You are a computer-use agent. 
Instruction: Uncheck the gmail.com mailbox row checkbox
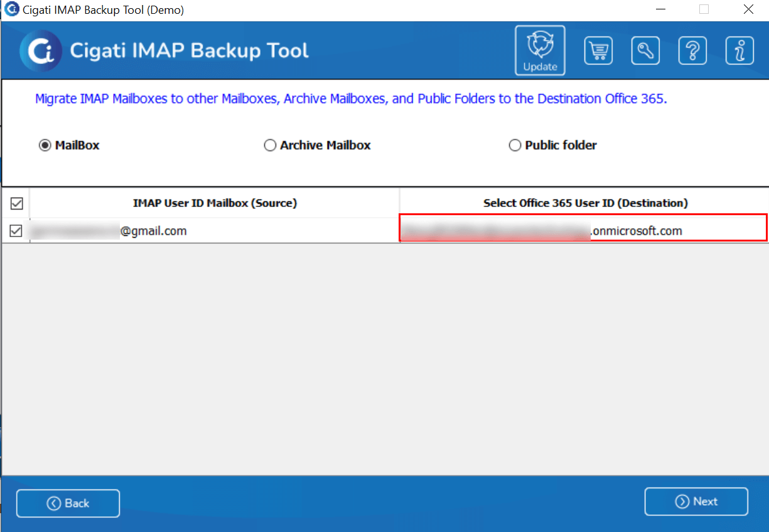tap(16, 231)
